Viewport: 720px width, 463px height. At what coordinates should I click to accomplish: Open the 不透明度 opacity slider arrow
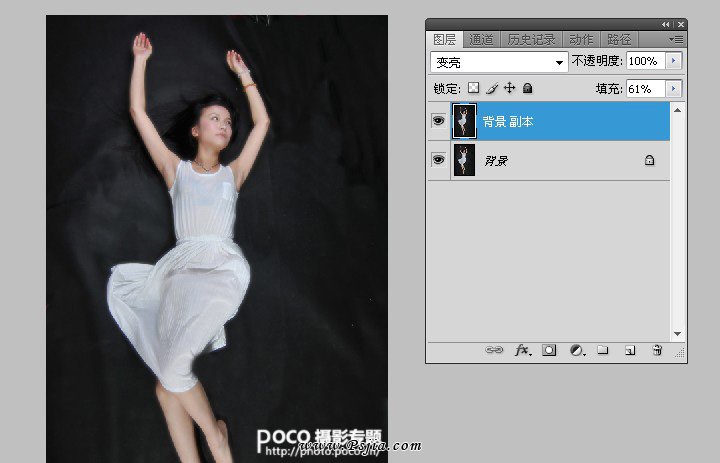[x=674, y=62]
